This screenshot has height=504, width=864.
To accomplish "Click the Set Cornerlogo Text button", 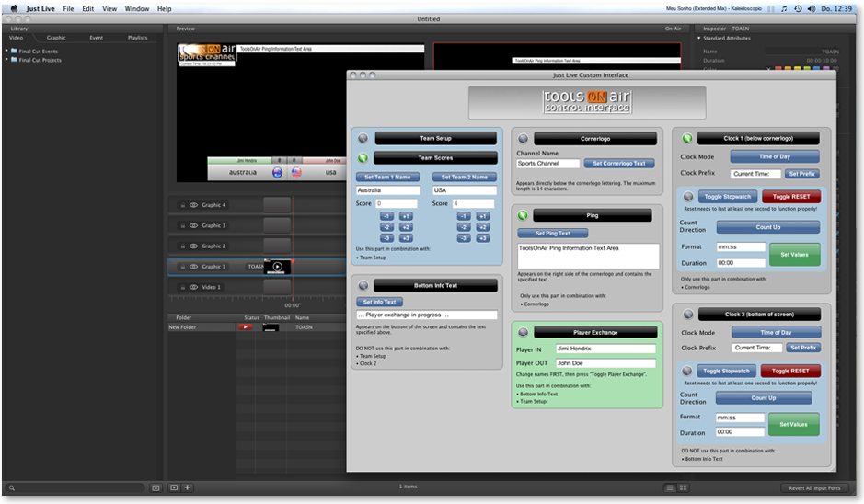I will 619,163.
